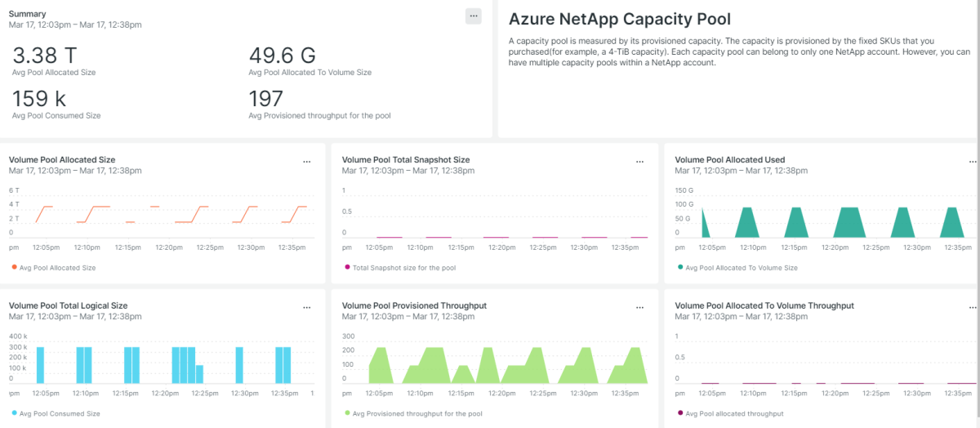The height and width of the screenshot is (428, 980).
Task: Click the Avg Pool Allocated Size label in Summary
Action: (54, 72)
